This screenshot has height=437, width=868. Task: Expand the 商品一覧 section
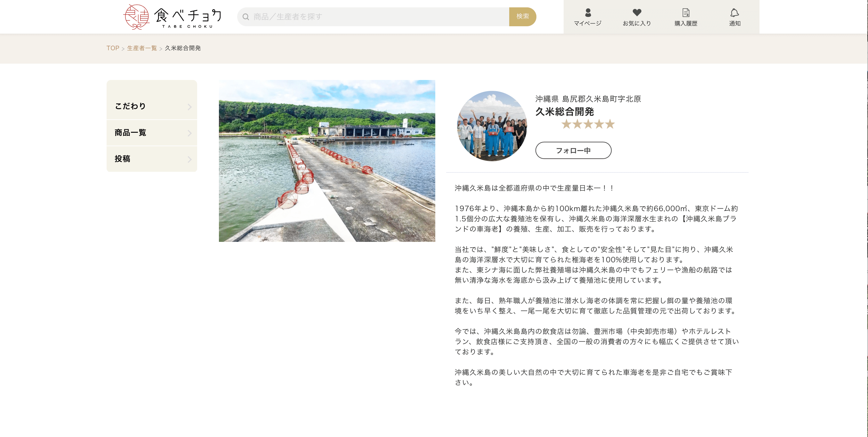(x=190, y=132)
